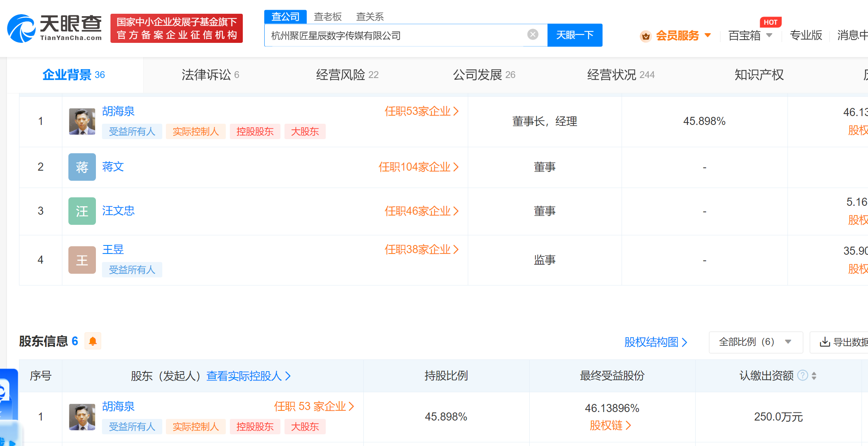Switch to the 知识产权 tab
This screenshot has width=868, height=446.
759,75
